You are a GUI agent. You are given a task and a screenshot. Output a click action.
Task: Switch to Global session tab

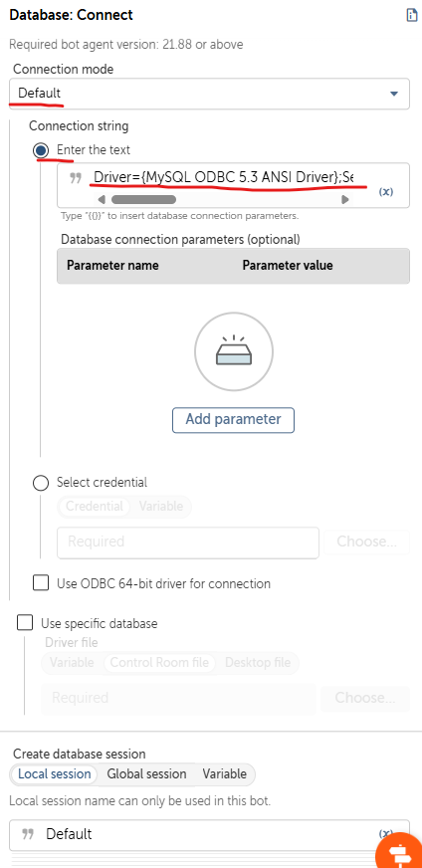click(x=146, y=773)
